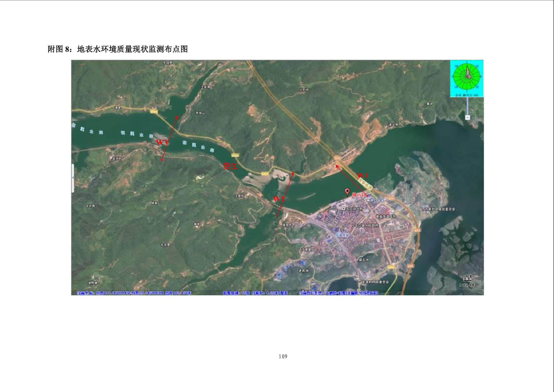Click the current coordinates text in map status bar
This screenshot has width=554, height=392.
point(134,293)
